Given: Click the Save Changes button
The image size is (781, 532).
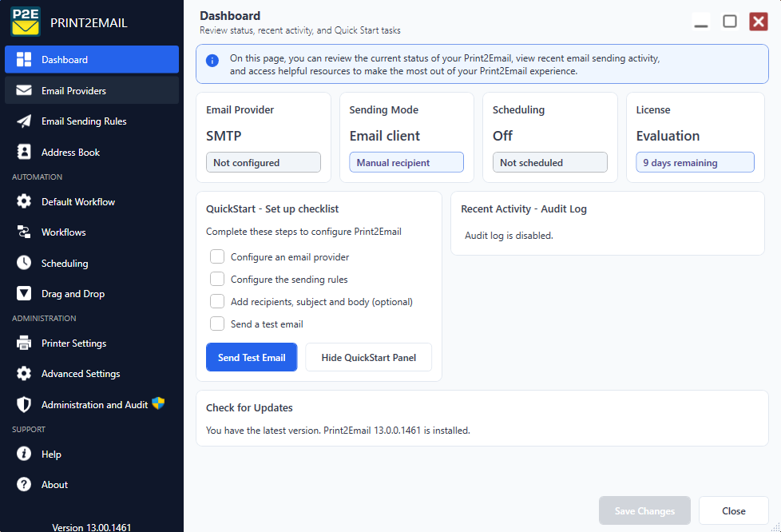Looking at the screenshot, I should tap(644, 510).
